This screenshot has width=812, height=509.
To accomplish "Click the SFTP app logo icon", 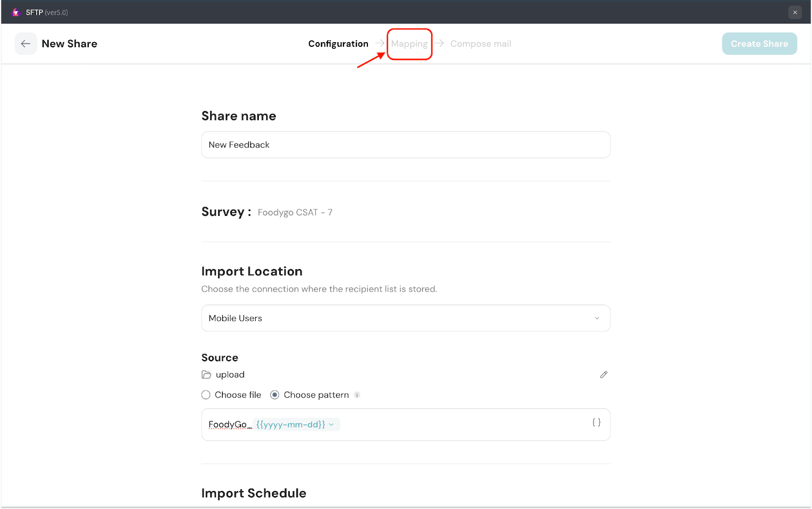I will coord(16,12).
